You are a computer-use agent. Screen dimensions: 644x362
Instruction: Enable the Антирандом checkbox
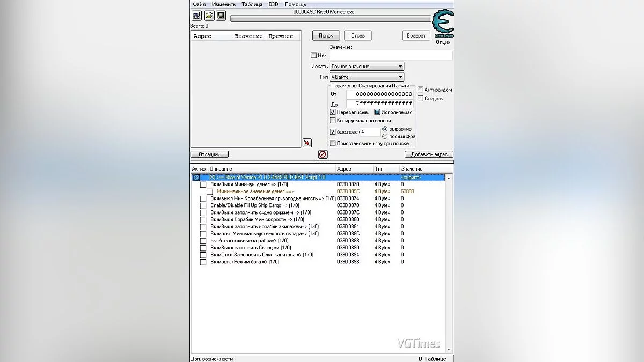point(421,90)
